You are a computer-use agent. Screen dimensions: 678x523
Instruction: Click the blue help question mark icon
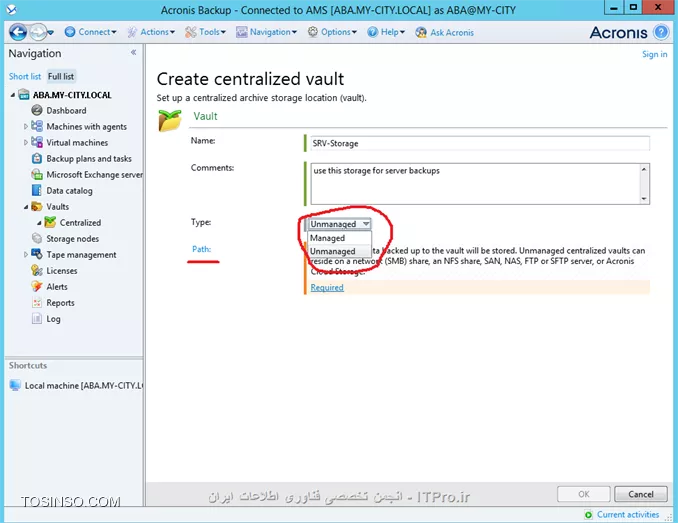click(661, 32)
